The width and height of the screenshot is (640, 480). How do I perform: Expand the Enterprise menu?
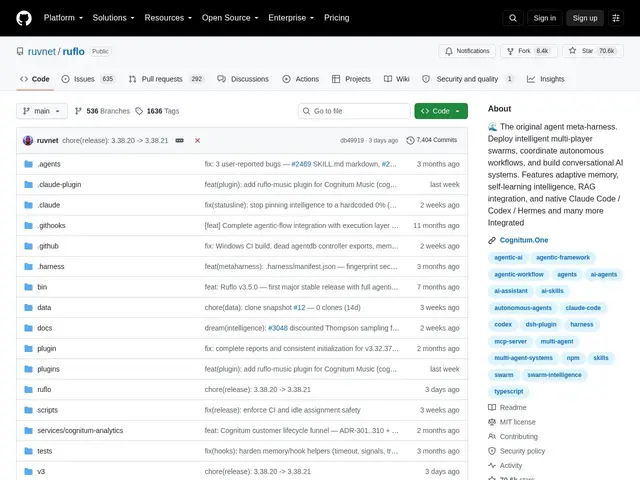(291, 18)
